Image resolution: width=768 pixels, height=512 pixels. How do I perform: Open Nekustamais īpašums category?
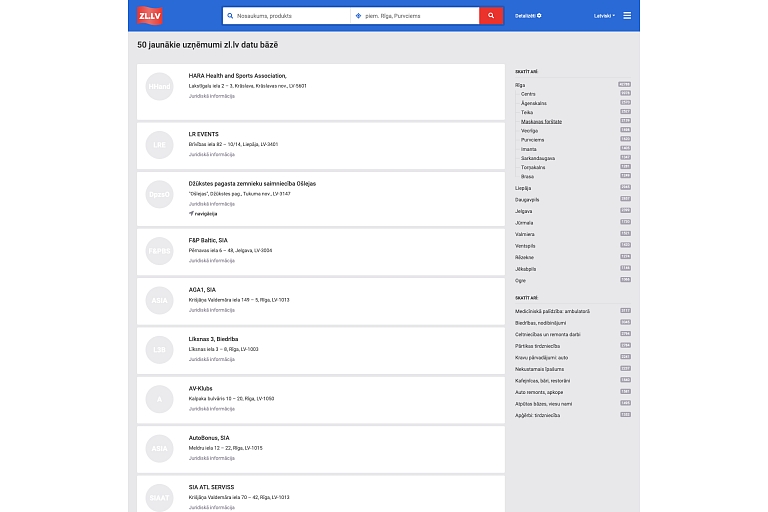click(x=539, y=369)
